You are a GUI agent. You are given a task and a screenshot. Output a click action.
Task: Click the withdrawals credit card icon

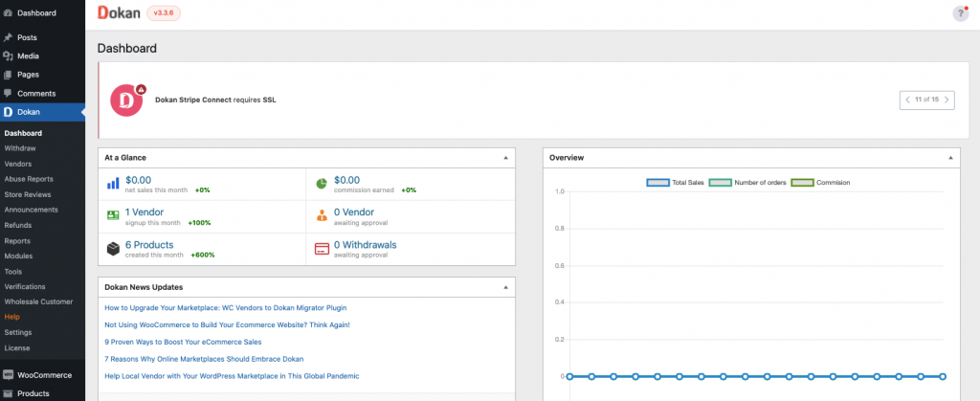coord(322,249)
